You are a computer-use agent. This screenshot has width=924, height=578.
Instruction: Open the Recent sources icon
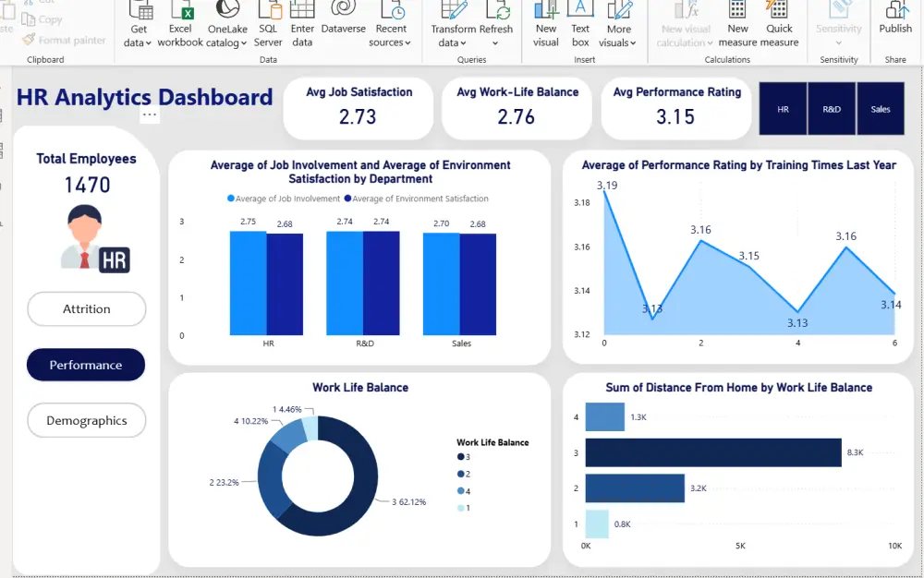tap(392, 9)
